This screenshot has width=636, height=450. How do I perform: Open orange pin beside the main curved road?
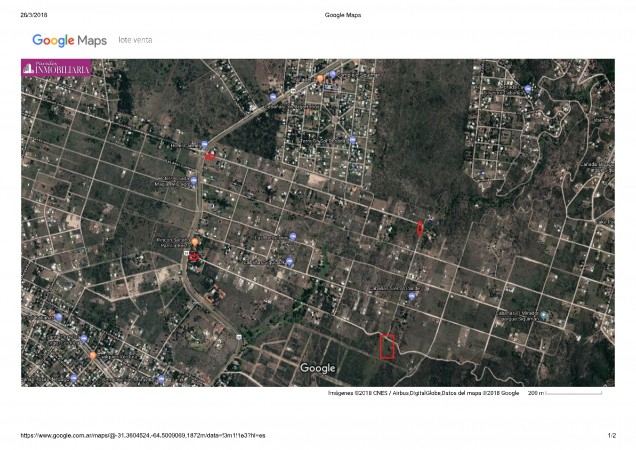(196, 243)
